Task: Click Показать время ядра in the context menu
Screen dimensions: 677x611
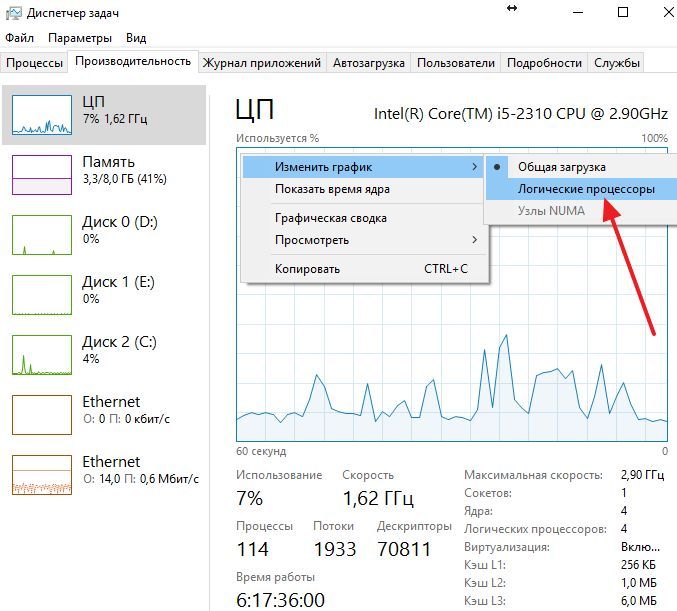Action: pyautogui.click(x=332, y=189)
